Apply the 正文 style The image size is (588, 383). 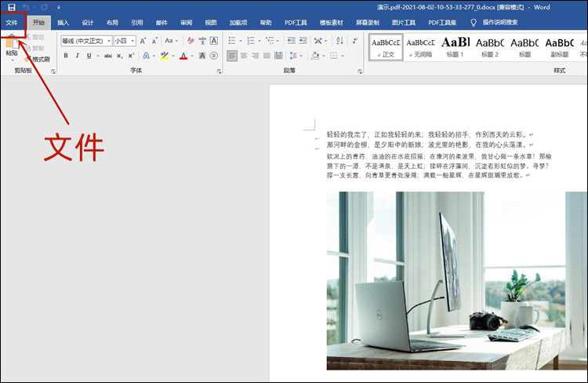[x=386, y=47]
